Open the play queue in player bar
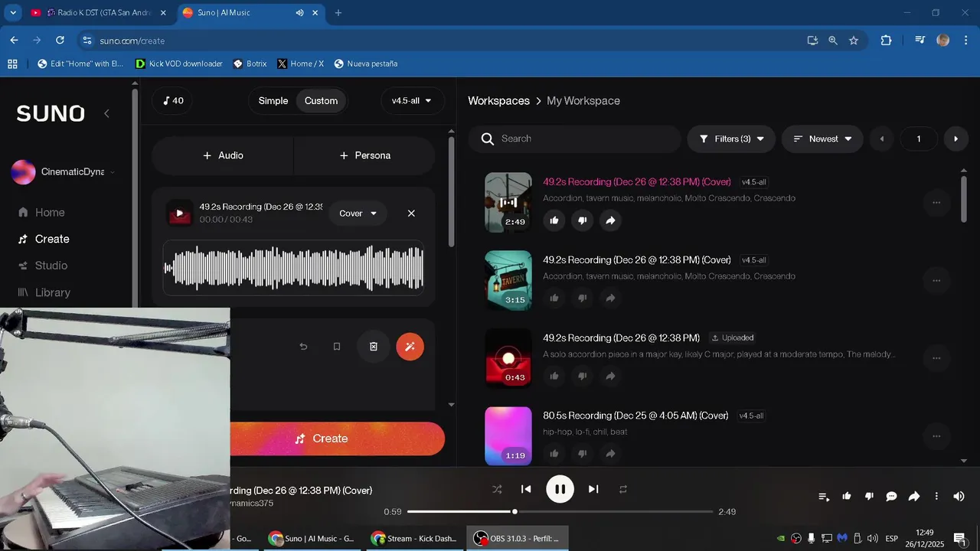 pyautogui.click(x=824, y=497)
